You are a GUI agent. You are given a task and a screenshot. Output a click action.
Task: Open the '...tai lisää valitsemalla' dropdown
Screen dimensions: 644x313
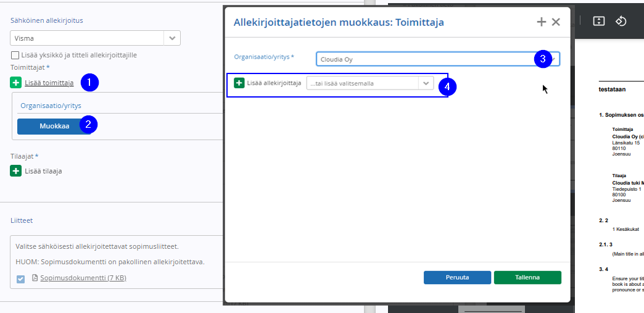coord(426,83)
